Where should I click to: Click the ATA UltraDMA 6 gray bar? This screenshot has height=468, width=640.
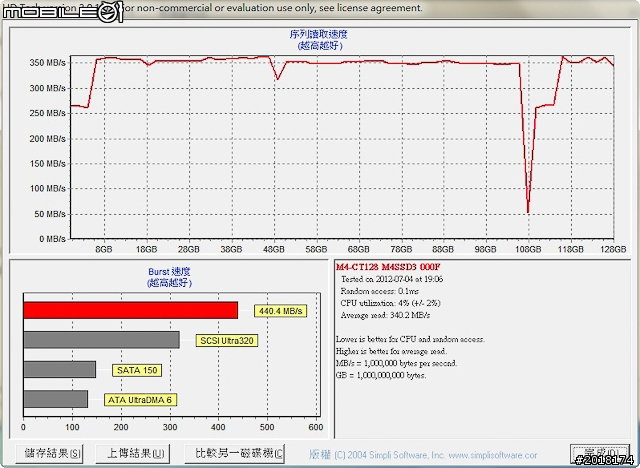55,399
